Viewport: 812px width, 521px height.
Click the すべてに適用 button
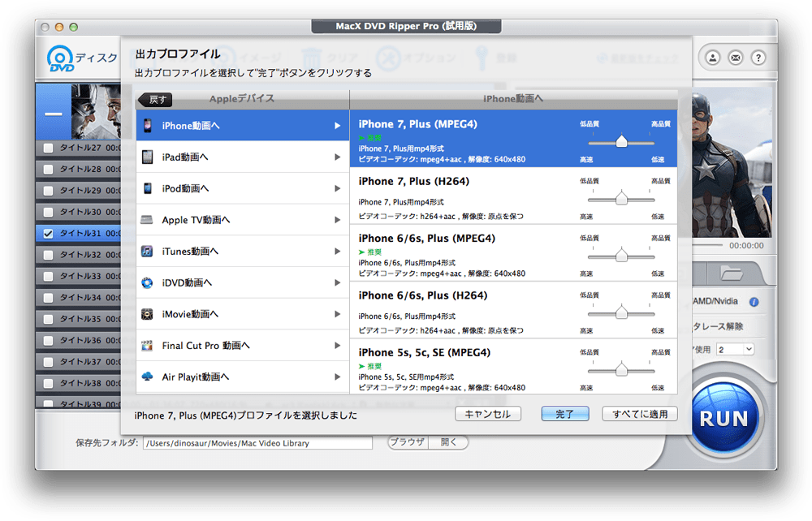640,414
